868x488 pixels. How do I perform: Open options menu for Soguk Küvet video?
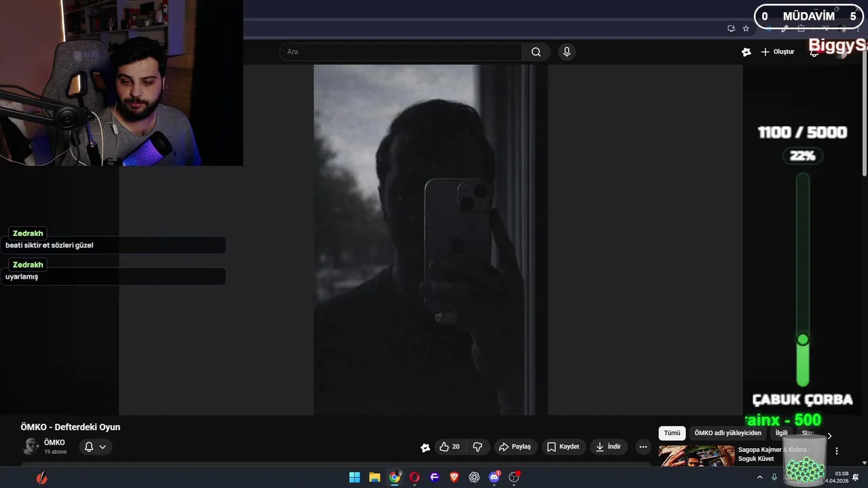pos(837,451)
